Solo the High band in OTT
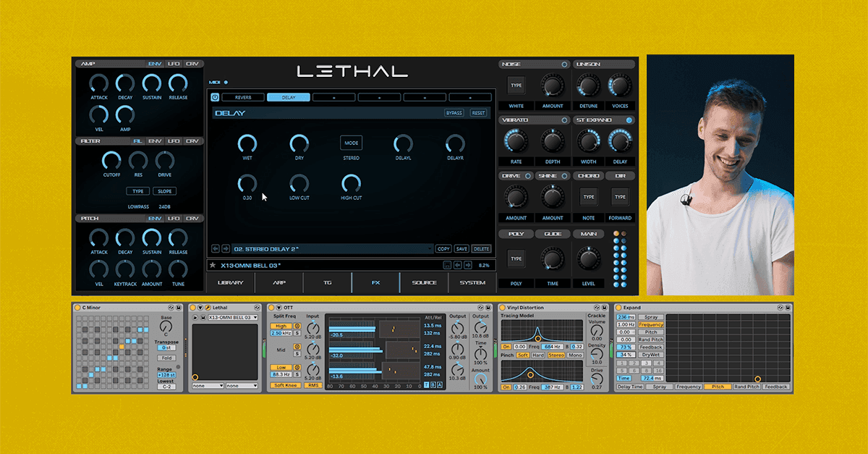 pyautogui.click(x=297, y=332)
